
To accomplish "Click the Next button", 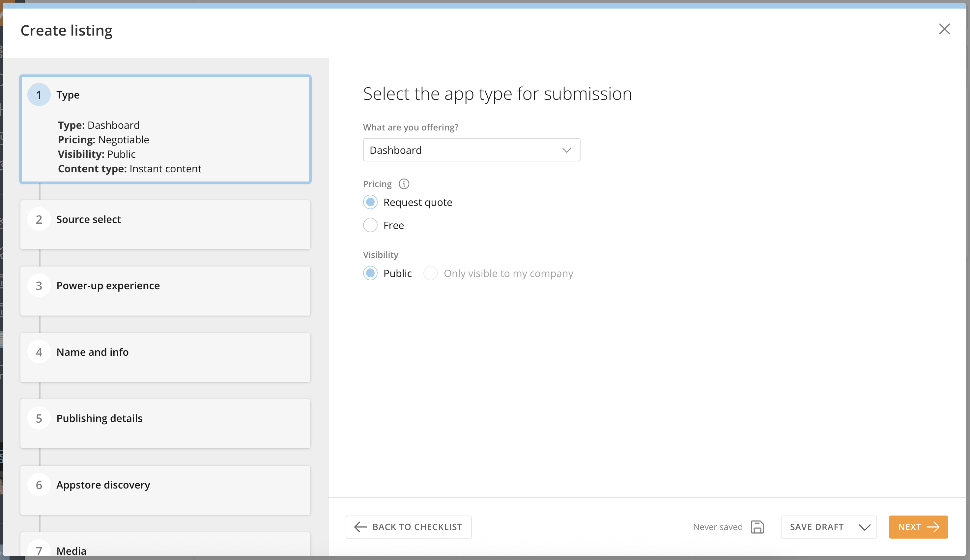I will [x=918, y=527].
